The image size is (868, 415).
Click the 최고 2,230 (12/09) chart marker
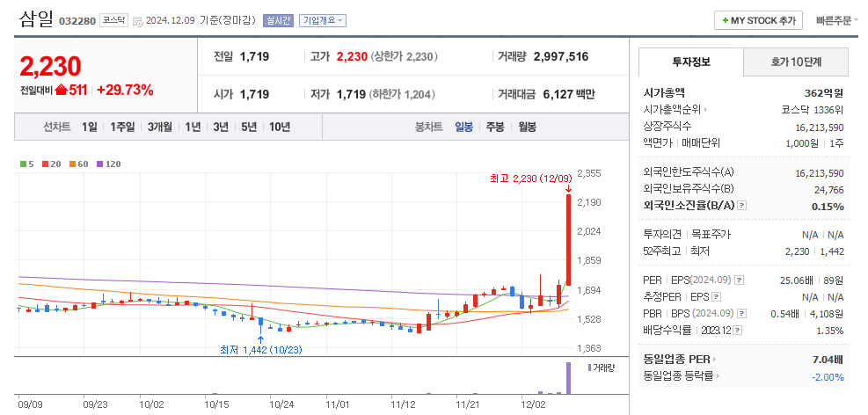click(x=531, y=178)
